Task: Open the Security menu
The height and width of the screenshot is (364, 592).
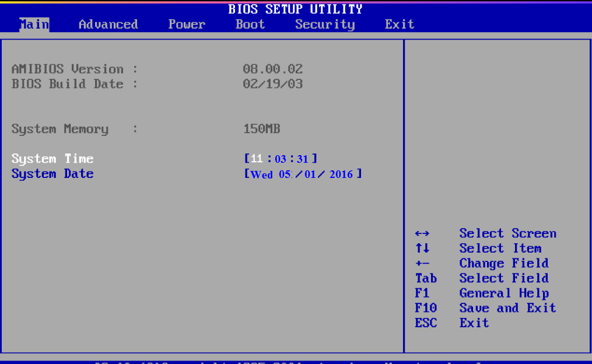Action: pos(324,24)
